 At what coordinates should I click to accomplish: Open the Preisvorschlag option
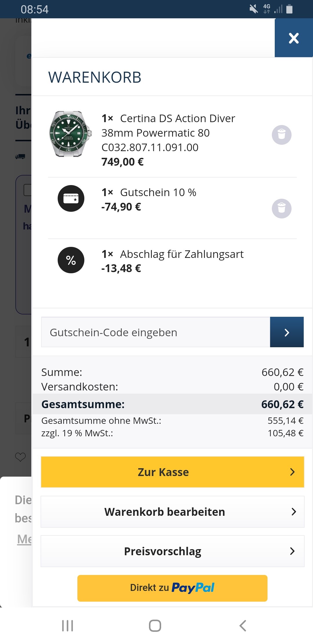pos(172,551)
